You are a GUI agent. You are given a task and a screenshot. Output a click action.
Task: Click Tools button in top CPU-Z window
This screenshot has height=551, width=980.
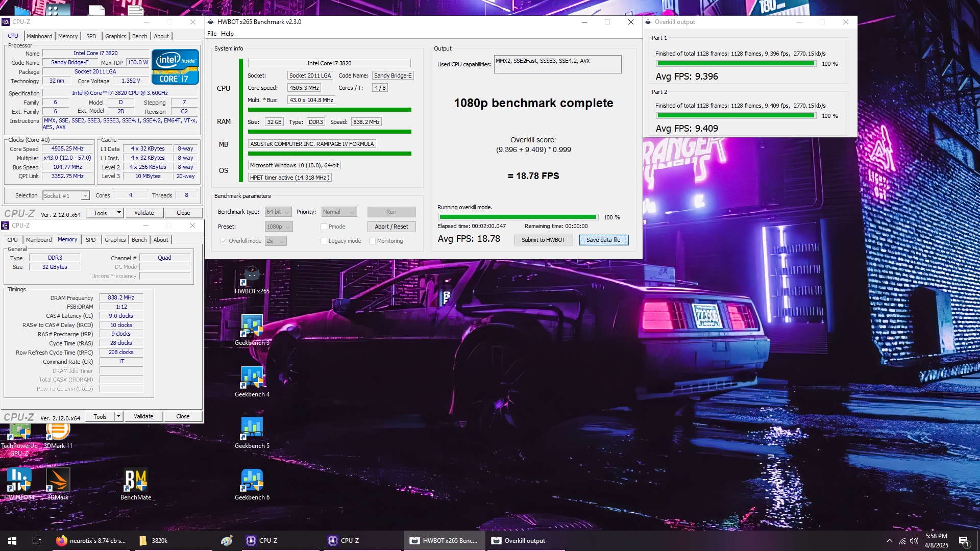pos(101,213)
